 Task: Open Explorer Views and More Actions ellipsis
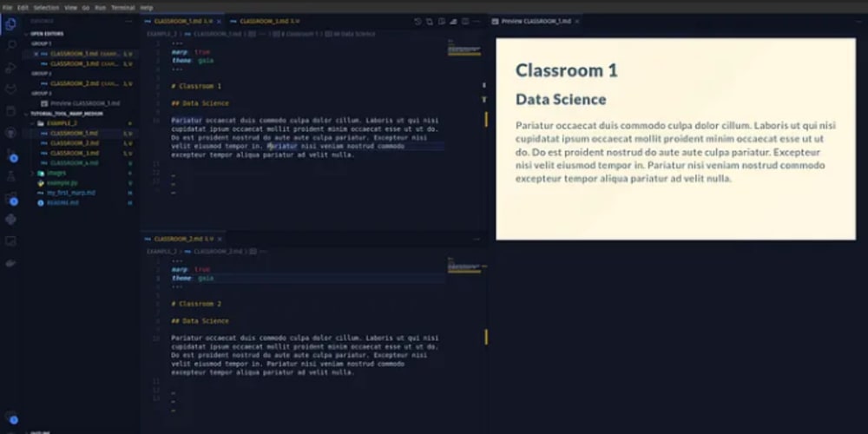(x=128, y=22)
